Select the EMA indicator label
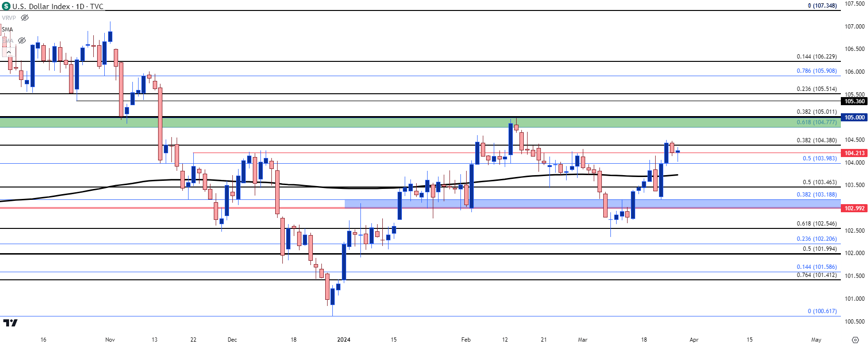 pos(7,40)
